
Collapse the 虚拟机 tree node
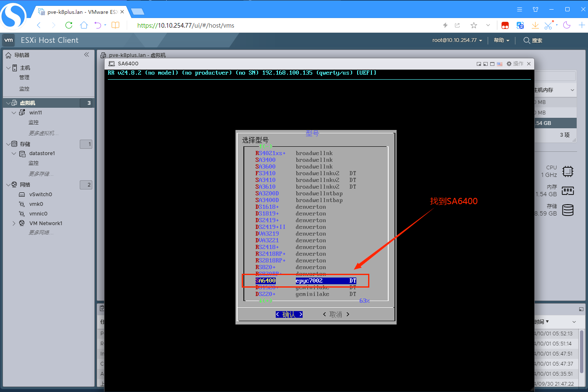pyautogui.click(x=8, y=103)
